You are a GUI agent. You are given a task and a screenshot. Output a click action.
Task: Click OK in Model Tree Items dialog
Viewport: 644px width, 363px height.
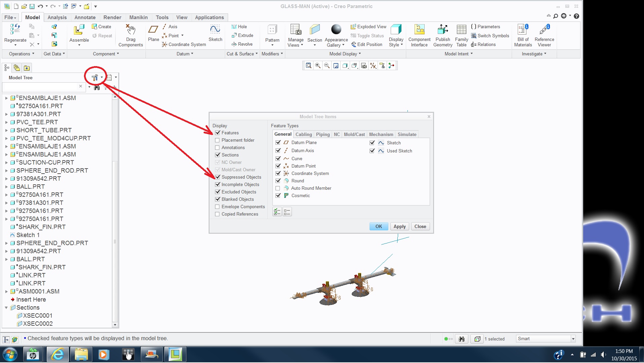tap(379, 227)
